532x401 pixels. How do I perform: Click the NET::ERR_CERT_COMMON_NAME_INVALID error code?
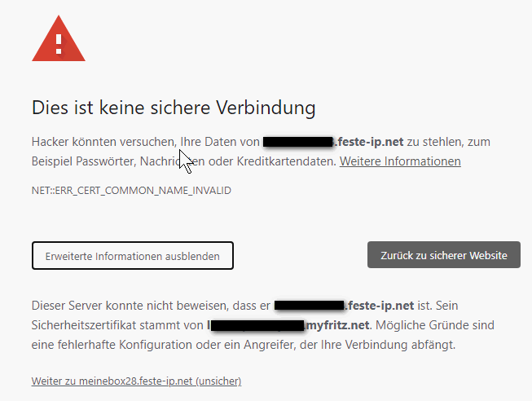(x=131, y=190)
